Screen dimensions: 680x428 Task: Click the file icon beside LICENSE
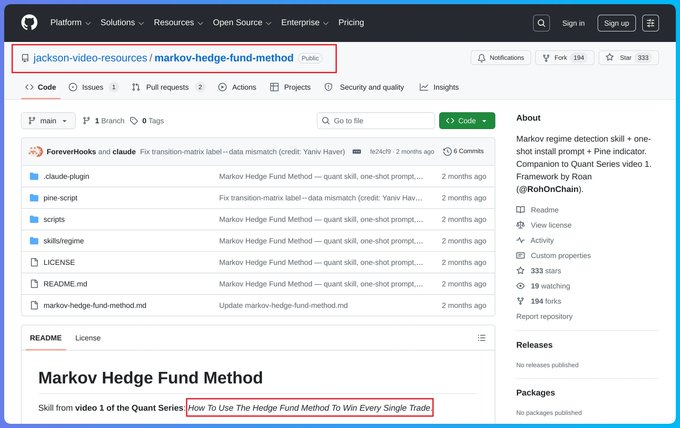tap(34, 262)
